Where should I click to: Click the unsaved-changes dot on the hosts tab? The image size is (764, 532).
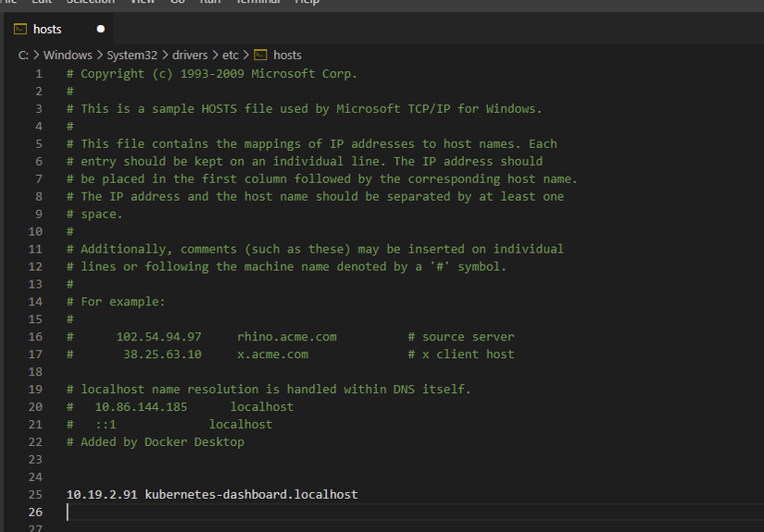(101, 29)
